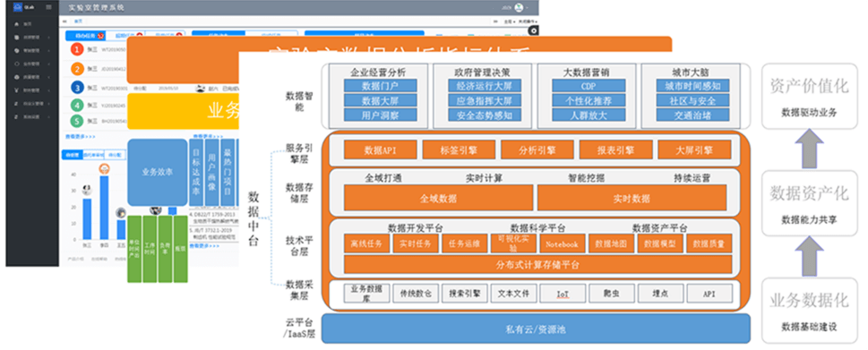Select the green number 4 rank badge
This screenshot has height=350, width=868.
78,105
